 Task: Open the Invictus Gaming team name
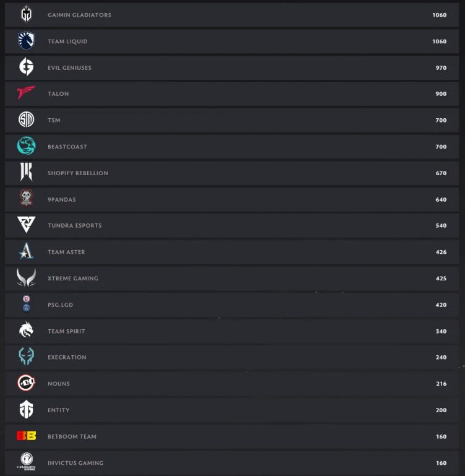point(75,463)
